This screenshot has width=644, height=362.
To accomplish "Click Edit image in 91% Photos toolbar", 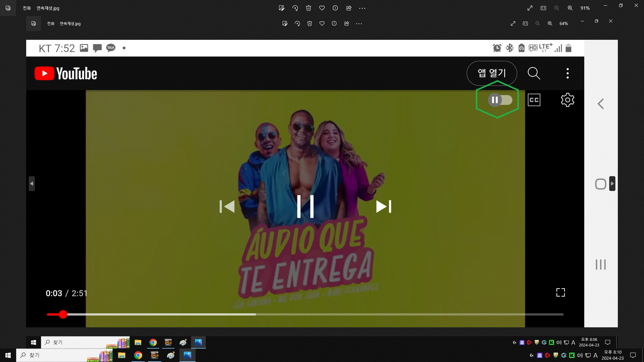I will pyautogui.click(x=282, y=8).
